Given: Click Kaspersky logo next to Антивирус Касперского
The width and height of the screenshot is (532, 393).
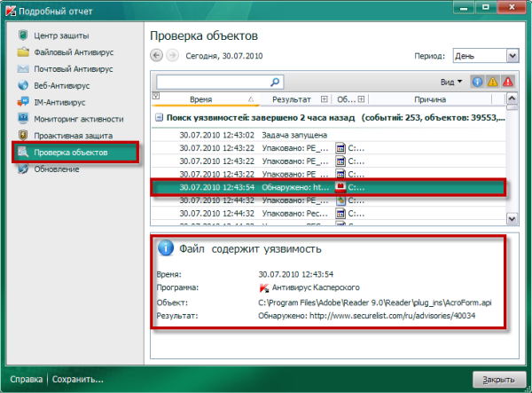Looking at the screenshot, I should click(264, 287).
